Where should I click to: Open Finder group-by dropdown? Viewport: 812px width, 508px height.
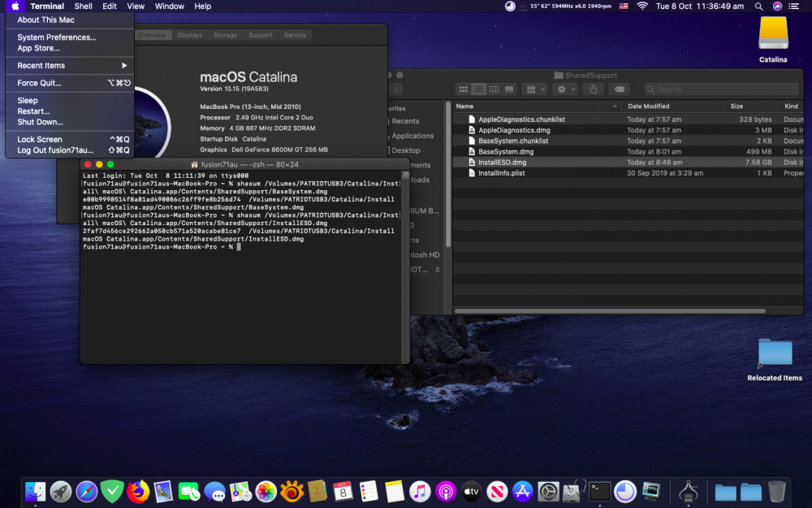(534, 89)
